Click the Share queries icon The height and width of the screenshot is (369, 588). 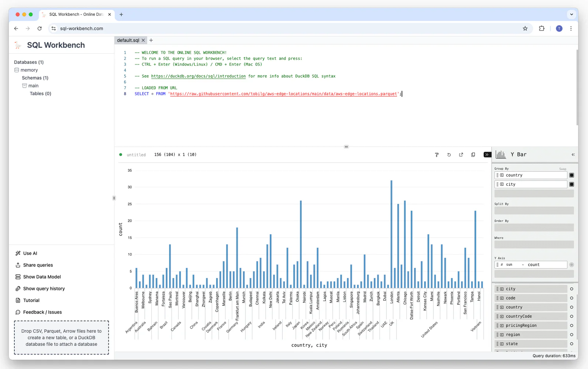tap(18, 265)
